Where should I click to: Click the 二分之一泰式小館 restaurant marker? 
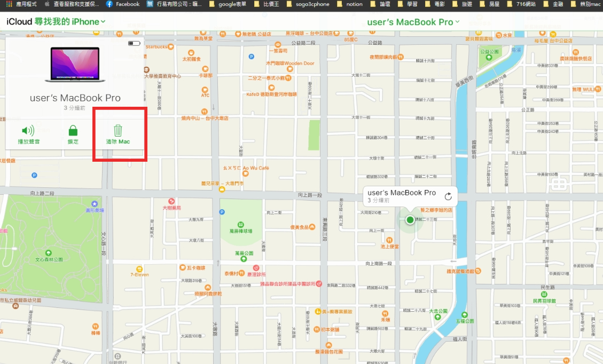(288, 78)
